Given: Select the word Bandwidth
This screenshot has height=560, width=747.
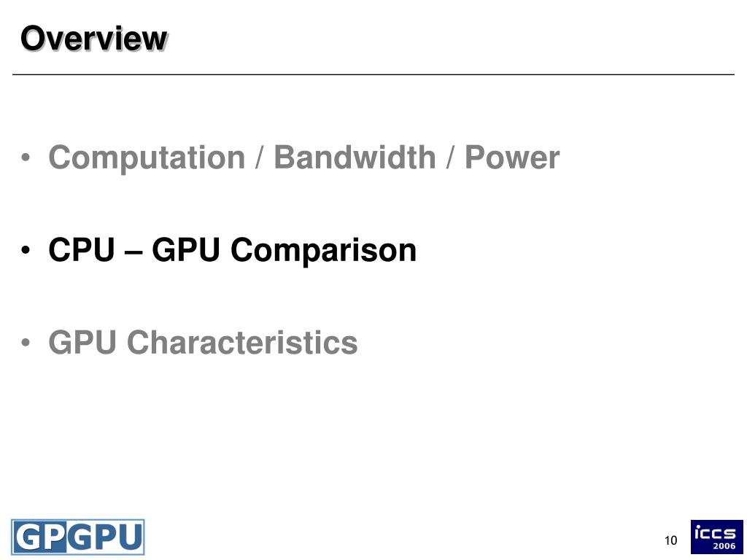Looking at the screenshot, I should tap(355, 157).
